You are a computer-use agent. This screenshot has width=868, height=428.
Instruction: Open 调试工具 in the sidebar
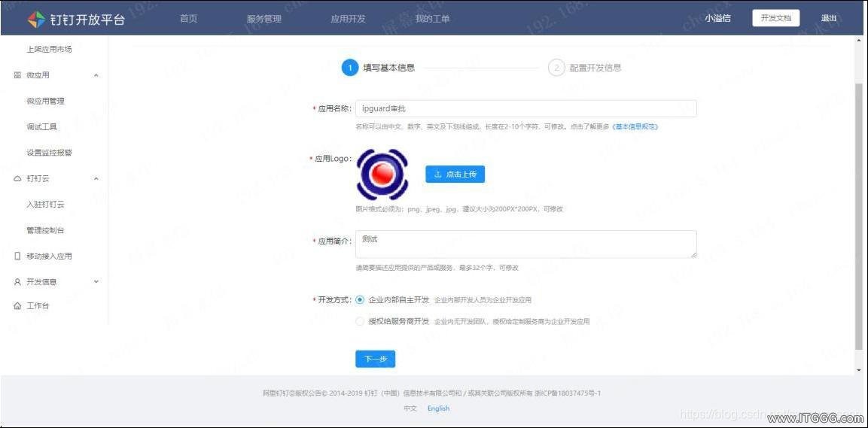coord(41,126)
